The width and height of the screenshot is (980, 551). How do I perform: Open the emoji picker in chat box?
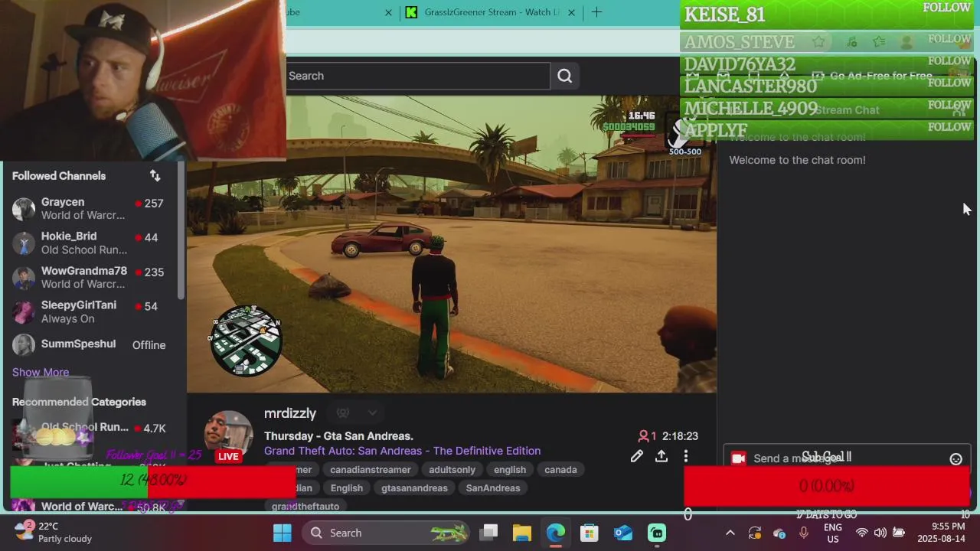tap(955, 459)
